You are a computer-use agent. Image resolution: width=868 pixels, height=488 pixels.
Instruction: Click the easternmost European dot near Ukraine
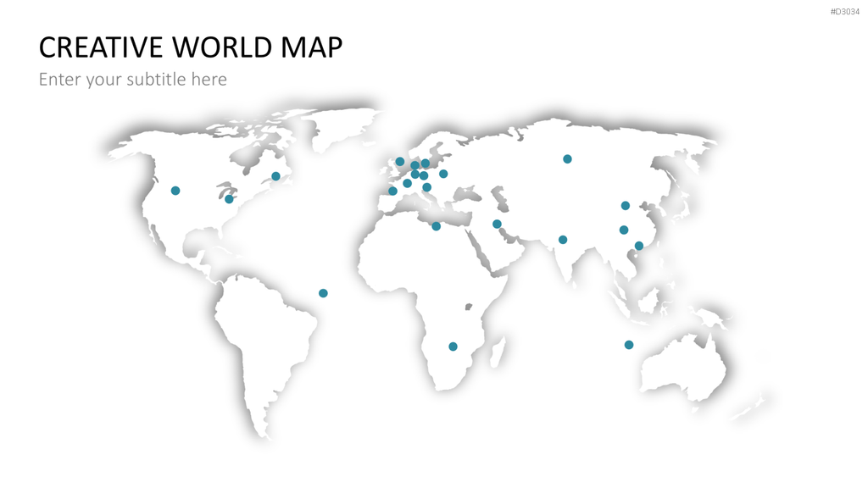click(x=443, y=175)
